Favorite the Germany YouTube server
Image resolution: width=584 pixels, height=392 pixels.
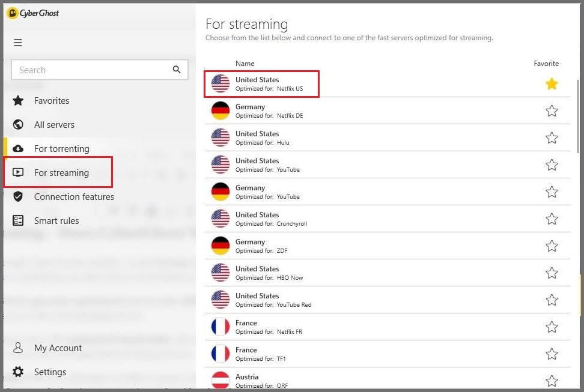coord(552,192)
